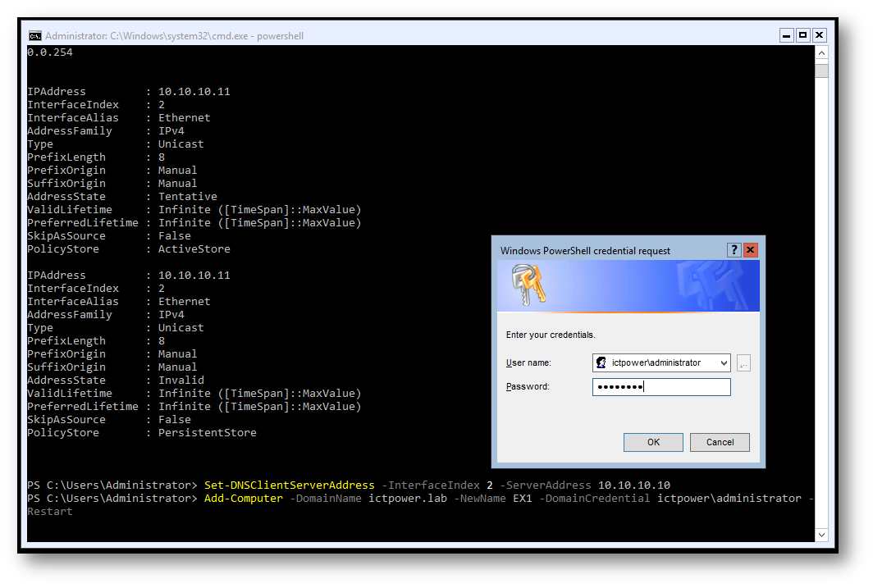Click the cmd.exe icon in title bar
Viewport: 873px width, 588px height.
(x=35, y=36)
